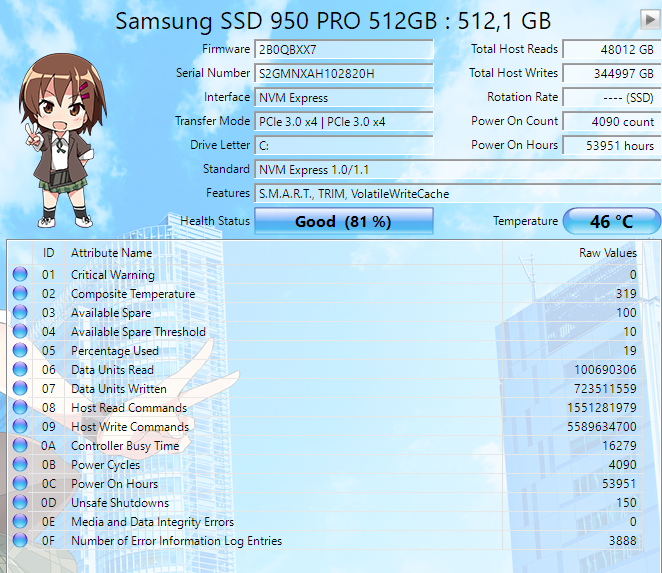Click the Standard NVM Express 1.0/1.1 field
Image resolution: width=662 pixels, height=573 pixels.
(x=458, y=170)
